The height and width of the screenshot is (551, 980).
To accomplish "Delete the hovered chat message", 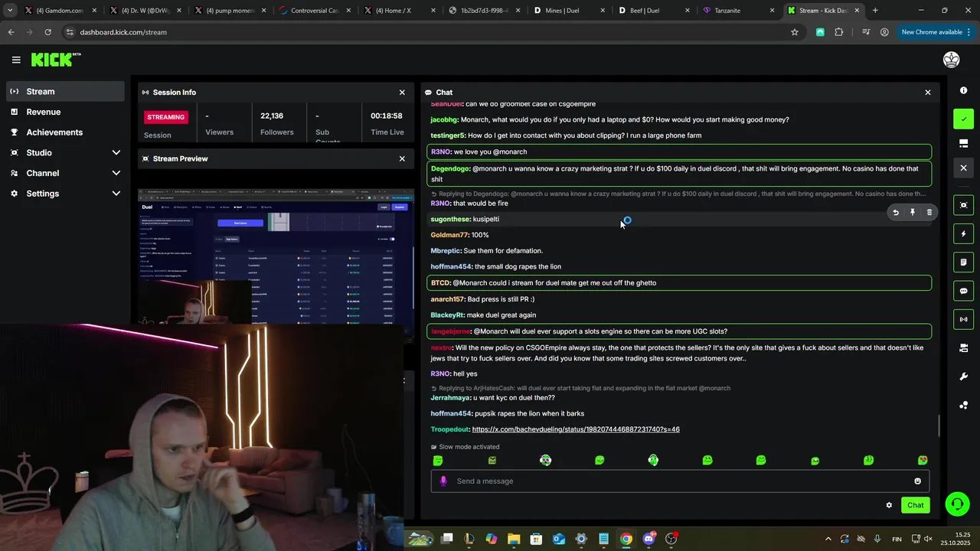I will click(929, 212).
